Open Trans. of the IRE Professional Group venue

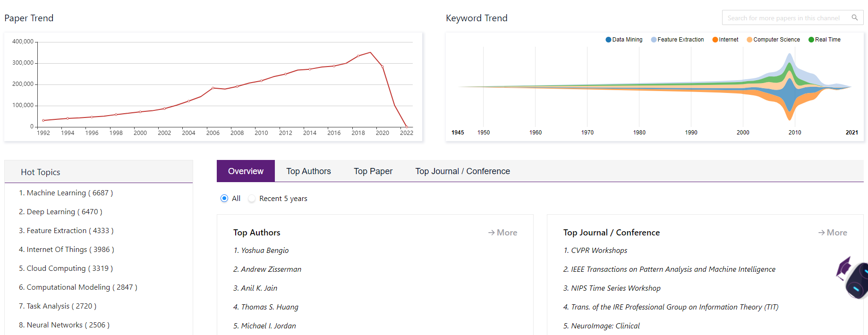tap(671, 307)
